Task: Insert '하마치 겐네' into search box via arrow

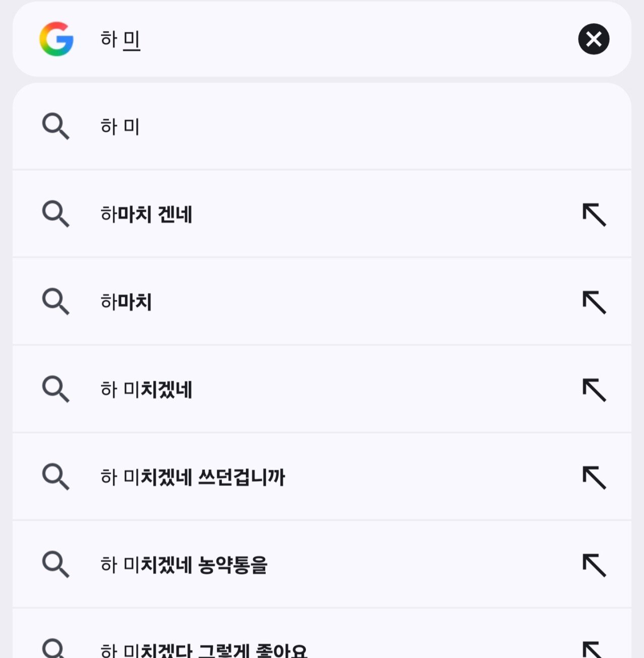Action: pos(594,215)
